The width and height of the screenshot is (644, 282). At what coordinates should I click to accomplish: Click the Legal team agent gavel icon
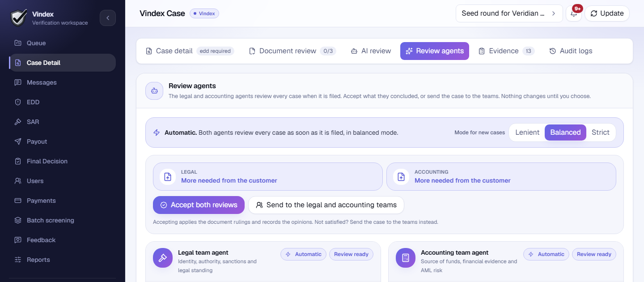tap(163, 258)
